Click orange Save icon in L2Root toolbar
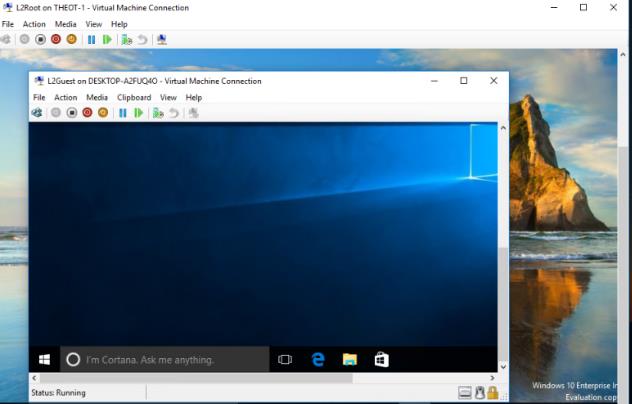The image size is (632, 404). pos(72,40)
